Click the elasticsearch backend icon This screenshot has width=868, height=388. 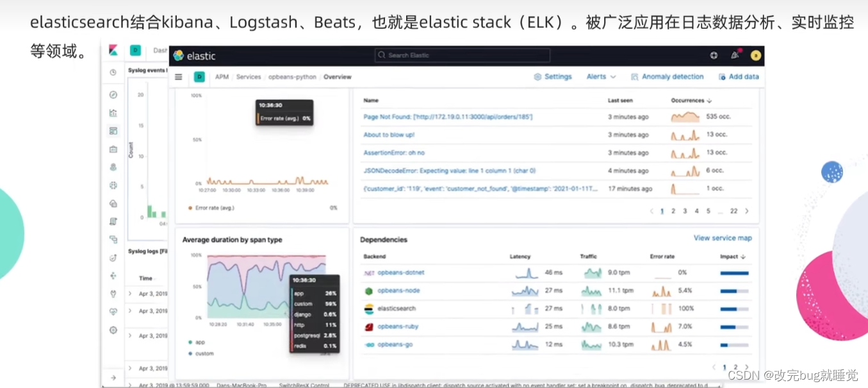(369, 308)
